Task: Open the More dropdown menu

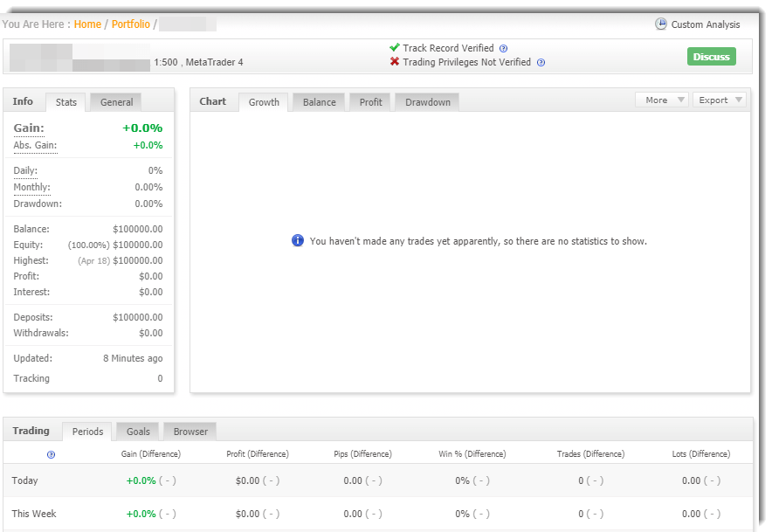Action: pyautogui.click(x=662, y=100)
